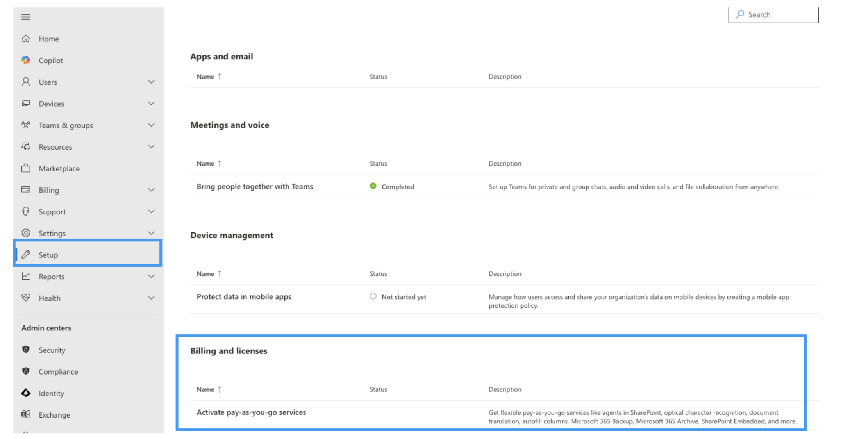Viewport: 868px width, 439px height.
Task: Expand the Devices menu chevron
Action: coord(151,103)
